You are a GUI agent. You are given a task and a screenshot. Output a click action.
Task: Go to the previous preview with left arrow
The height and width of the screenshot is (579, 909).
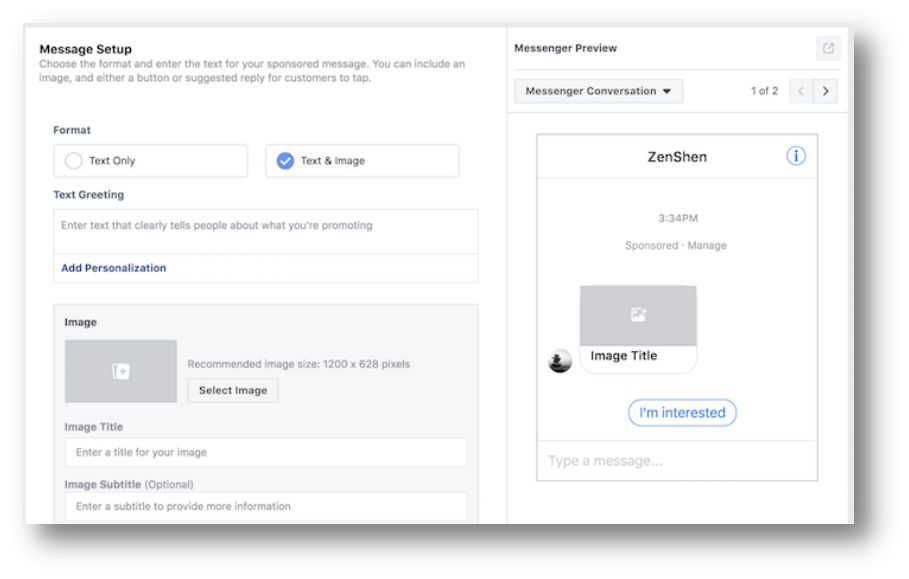point(801,91)
